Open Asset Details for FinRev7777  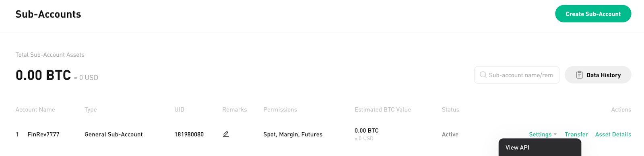click(x=613, y=134)
